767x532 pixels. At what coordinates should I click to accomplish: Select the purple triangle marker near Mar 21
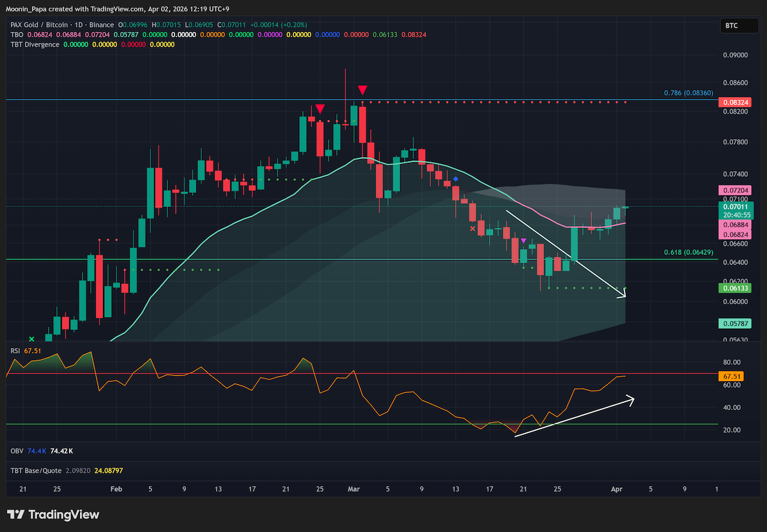pyautogui.click(x=523, y=241)
